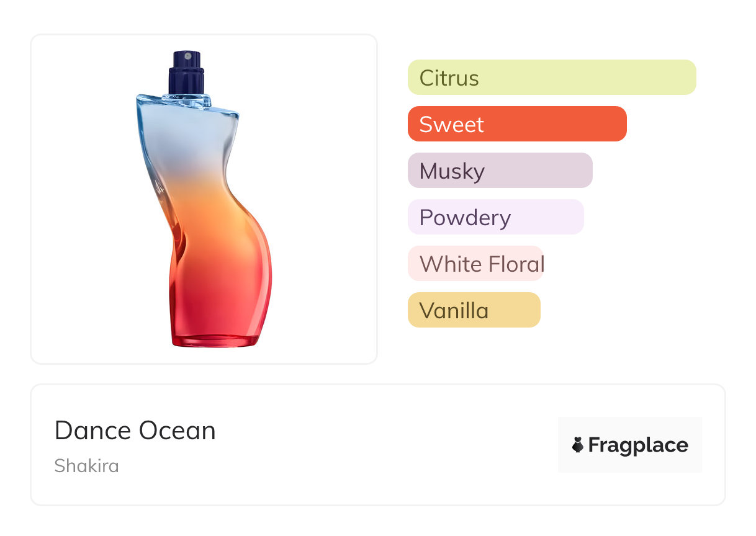756x536 pixels.
Task: Select the orange Sweet accord bar
Action: (516, 124)
